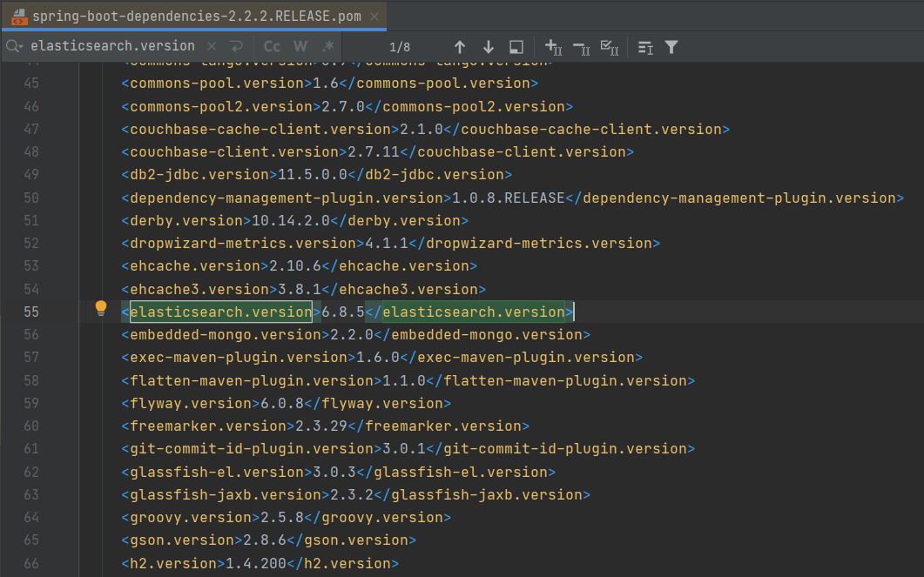Go to next occurrence with down arrow
Image resolution: width=924 pixels, height=577 pixels.
(x=488, y=47)
